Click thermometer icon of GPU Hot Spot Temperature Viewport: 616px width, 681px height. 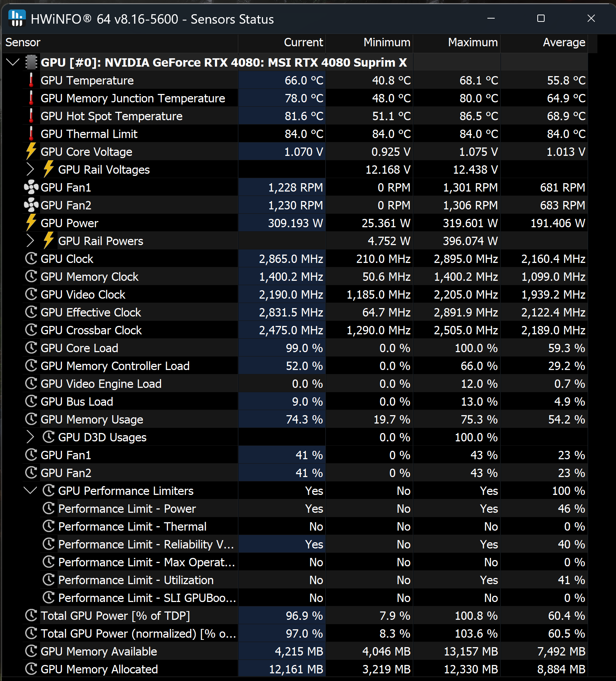[x=31, y=116]
